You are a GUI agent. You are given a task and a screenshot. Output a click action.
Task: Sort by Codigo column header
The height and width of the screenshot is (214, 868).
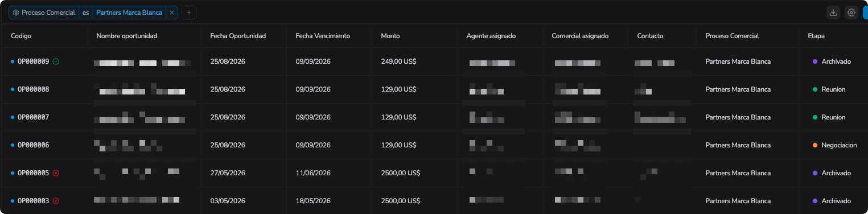(21, 36)
